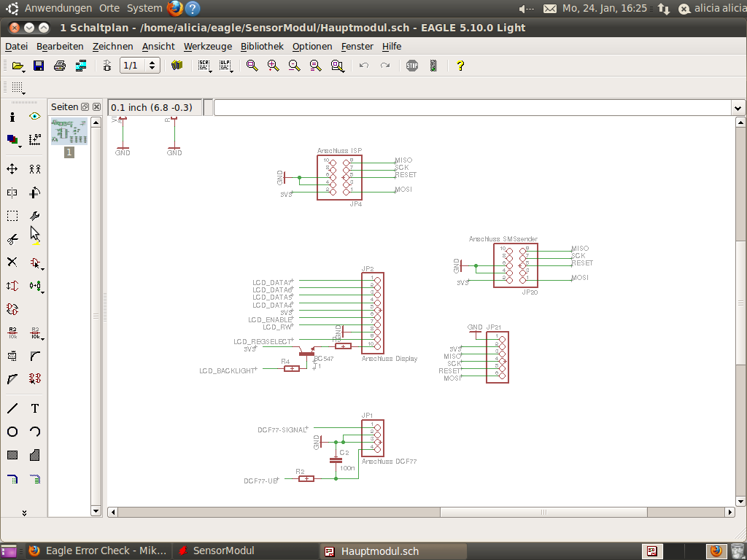
Task: Open the sheet 1/1 selector stepper
Action: 152,66
